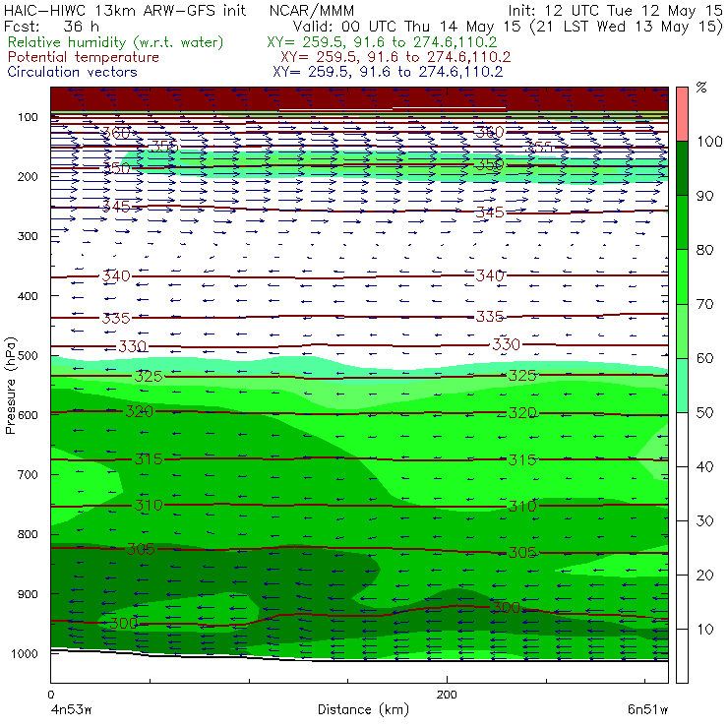Click the pressure axis label '1000'

pyautogui.click(x=25, y=653)
